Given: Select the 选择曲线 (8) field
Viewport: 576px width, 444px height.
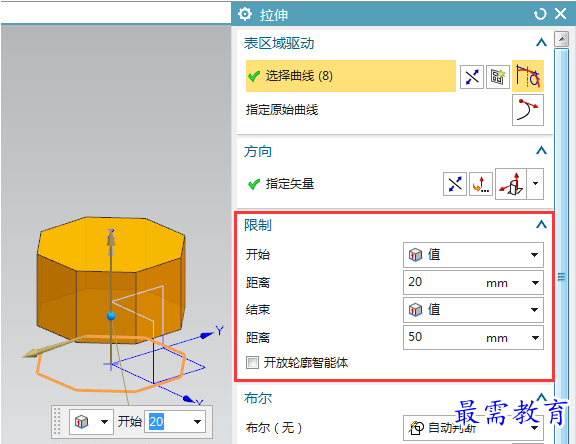Looking at the screenshot, I should point(351,76).
